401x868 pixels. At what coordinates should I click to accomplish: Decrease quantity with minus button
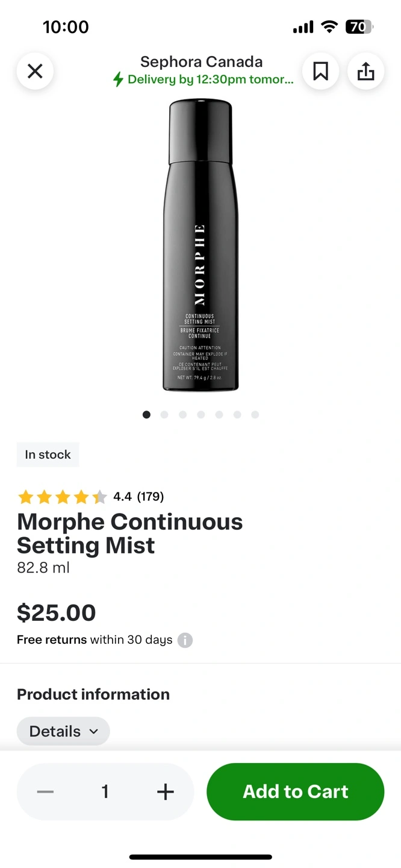[45, 791]
